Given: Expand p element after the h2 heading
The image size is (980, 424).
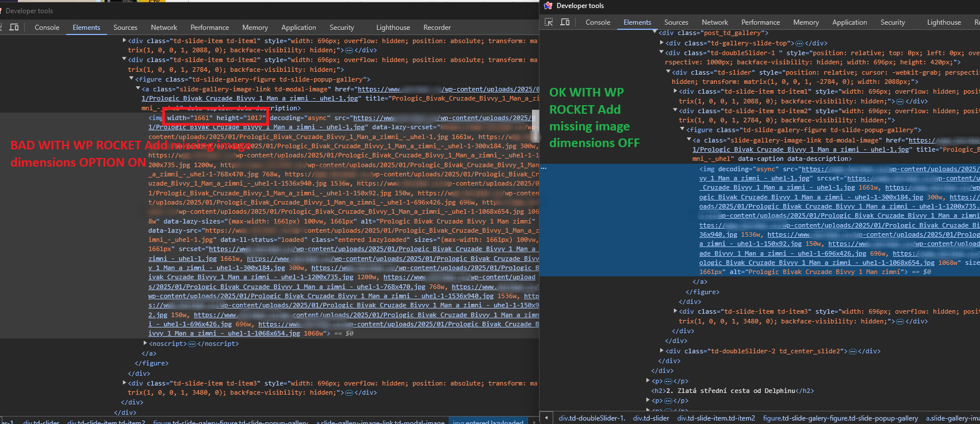Looking at the screenshot, I should point(648,400).
